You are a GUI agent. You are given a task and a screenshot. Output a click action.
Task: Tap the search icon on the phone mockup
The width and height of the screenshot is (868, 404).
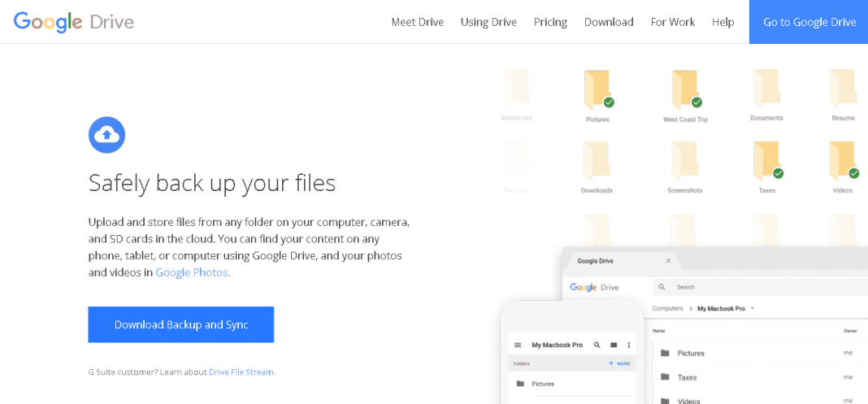597,345
